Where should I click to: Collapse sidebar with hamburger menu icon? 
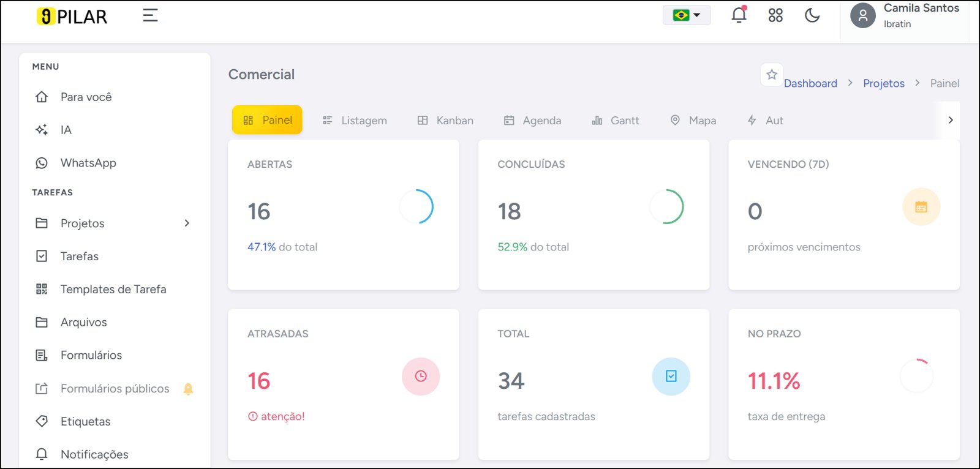point(150,15)
